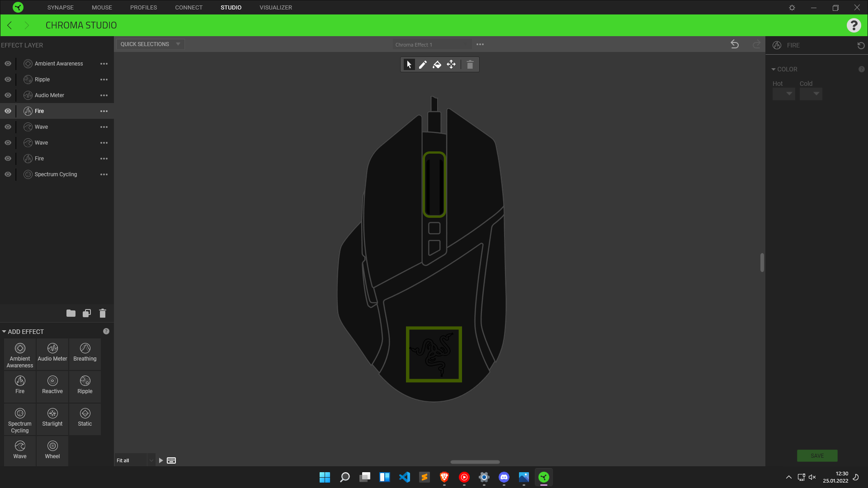Add a Breathing effect
Screen dimensions: 868x488
(x=85, y=353)
